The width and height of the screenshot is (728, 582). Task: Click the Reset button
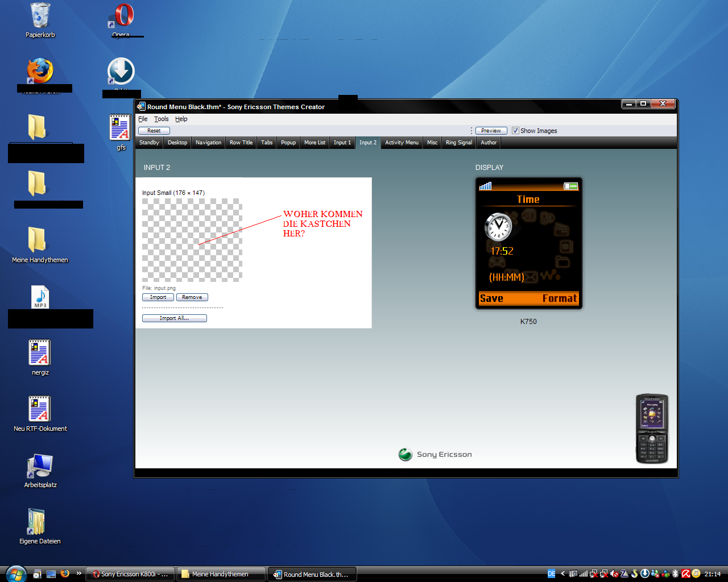coord(154,131)
